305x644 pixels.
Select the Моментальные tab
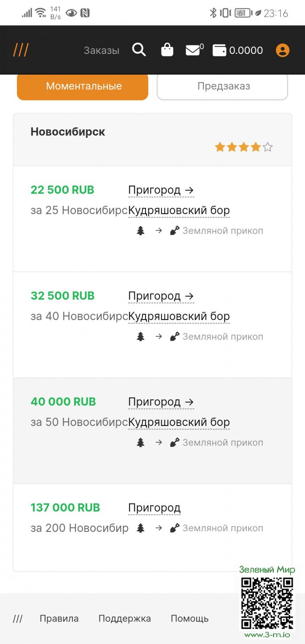point(82,86)
